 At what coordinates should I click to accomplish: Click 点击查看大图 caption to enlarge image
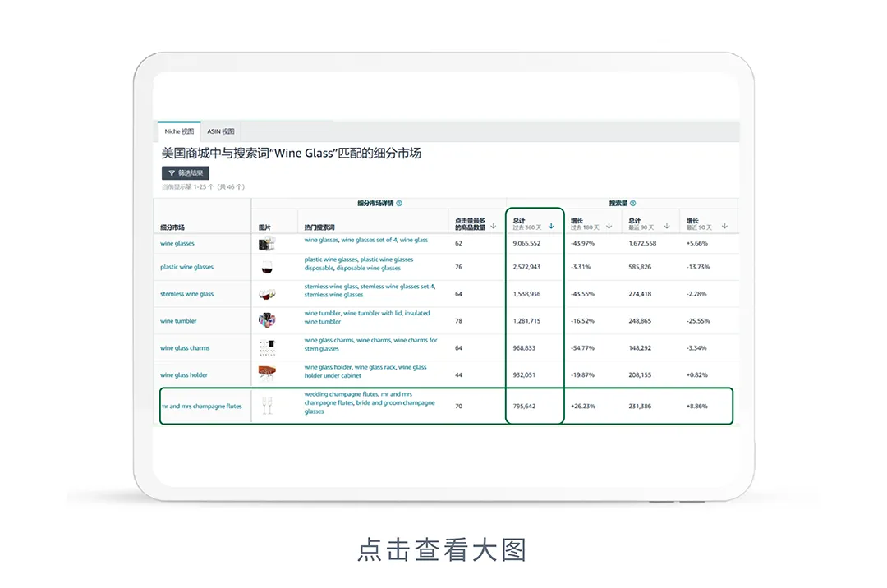coord(442,549)
